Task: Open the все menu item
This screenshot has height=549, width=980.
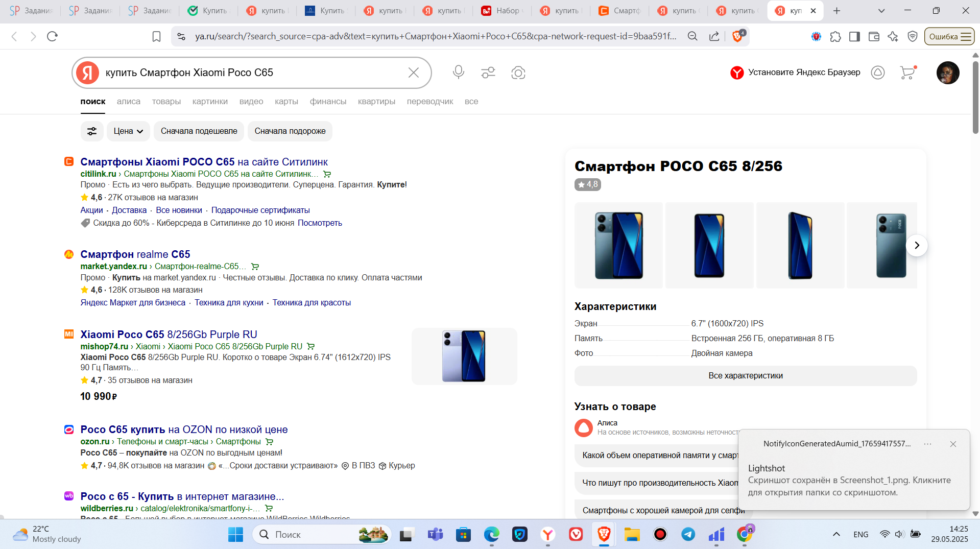Action: point(471,102)
